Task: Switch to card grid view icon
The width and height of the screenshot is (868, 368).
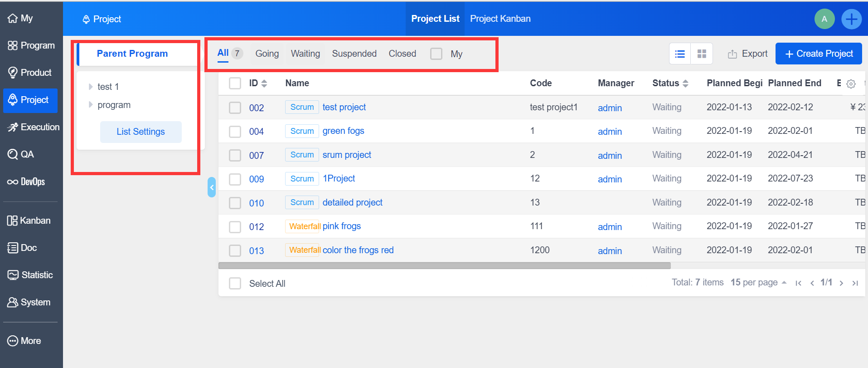Action: click(702, 54)
